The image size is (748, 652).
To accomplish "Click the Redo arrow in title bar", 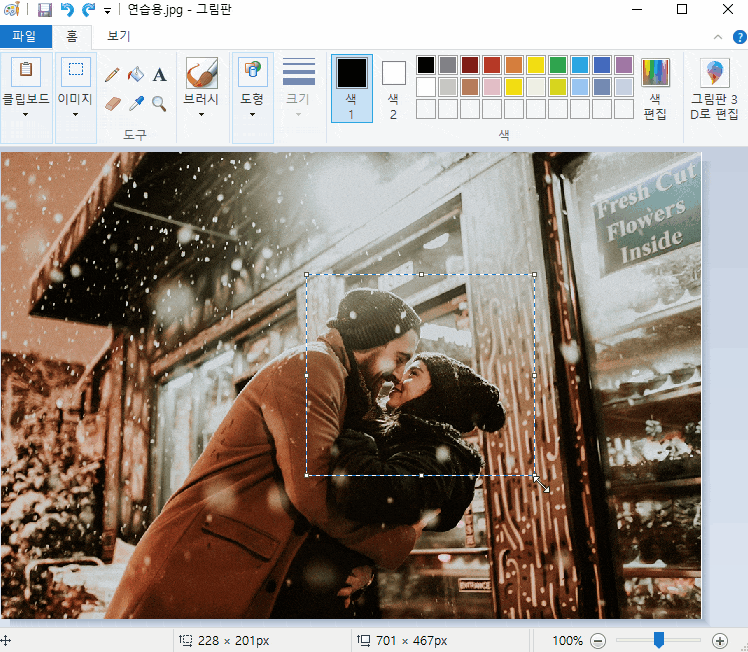I will 88,10.
